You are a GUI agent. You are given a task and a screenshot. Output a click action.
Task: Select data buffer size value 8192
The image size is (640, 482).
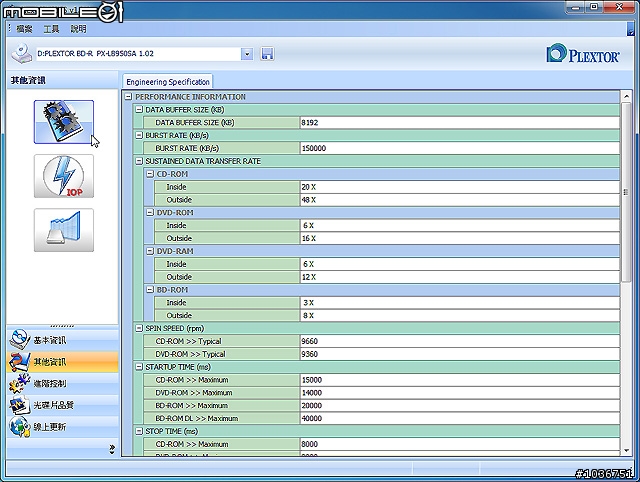coord(460,122)
